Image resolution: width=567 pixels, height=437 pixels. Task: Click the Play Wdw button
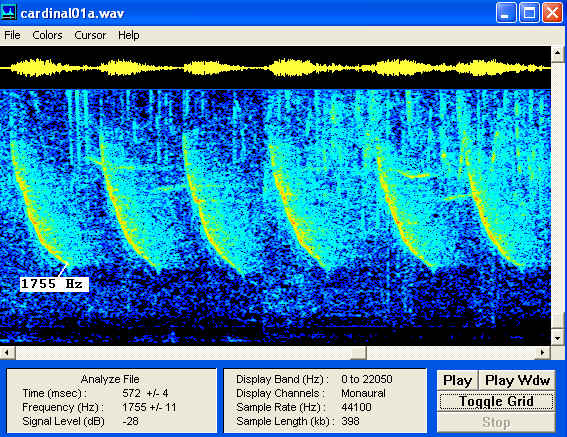click(x=517, y=381)
